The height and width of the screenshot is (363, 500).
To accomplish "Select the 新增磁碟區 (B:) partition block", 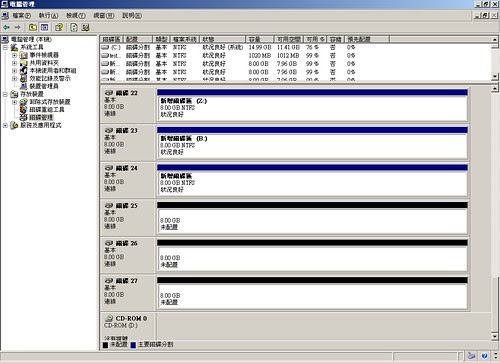I will [312, 146].
